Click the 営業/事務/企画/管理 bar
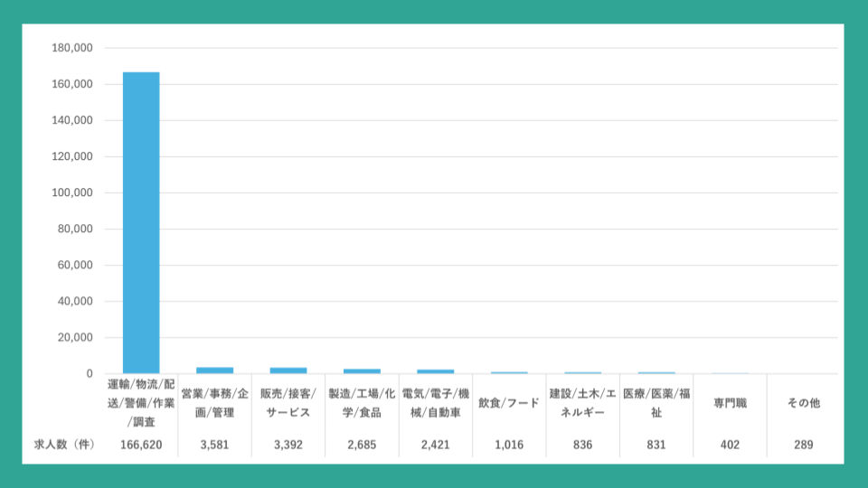The width and height of the screenshot is (868, 488). pyautogui.click(x=215, y=371)
